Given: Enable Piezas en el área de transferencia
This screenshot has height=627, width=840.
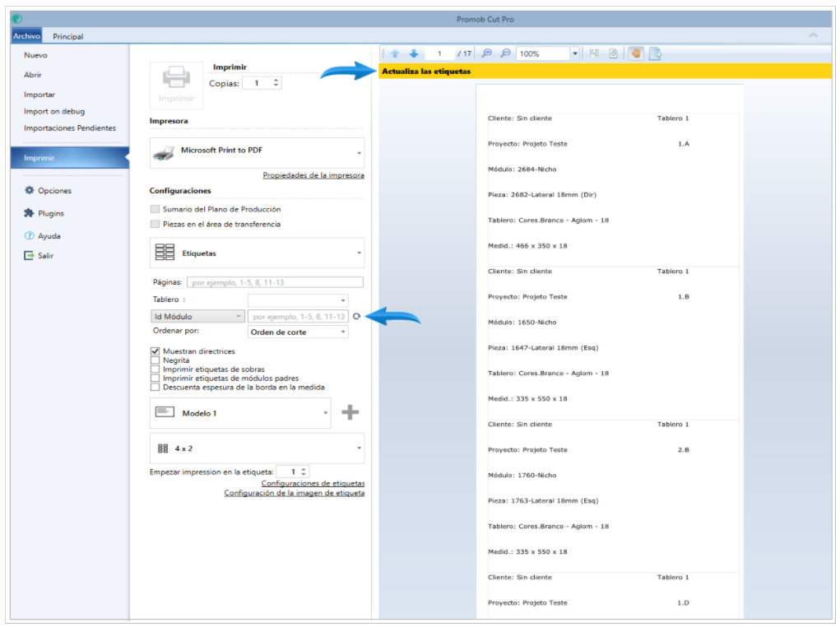Looking at the screenshot, I should 155,224.
